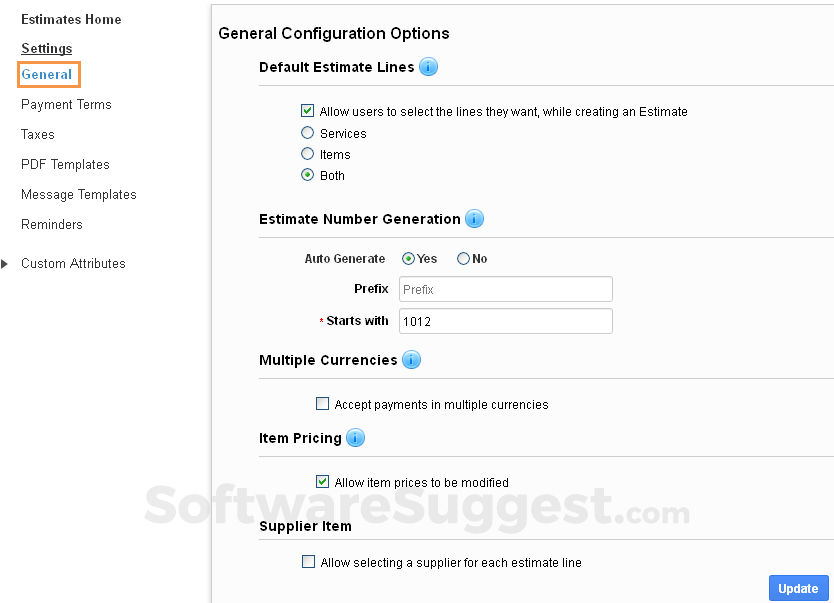This screenshot has height=603, width=834.
Task: View the Multiple Currencies info icon
Action: tap(411, 360)
